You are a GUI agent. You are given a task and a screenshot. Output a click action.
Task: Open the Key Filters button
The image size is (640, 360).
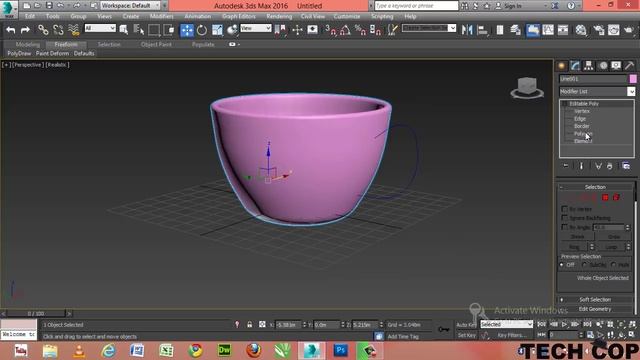click(511, 335)
